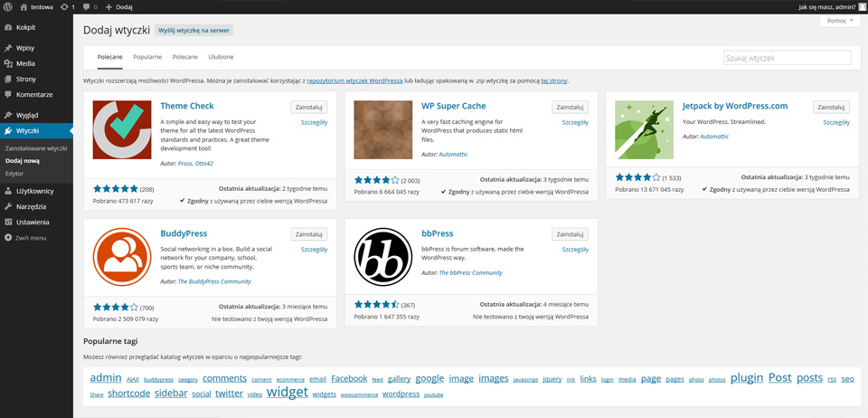Browse the twitter tag

(229, 394)
